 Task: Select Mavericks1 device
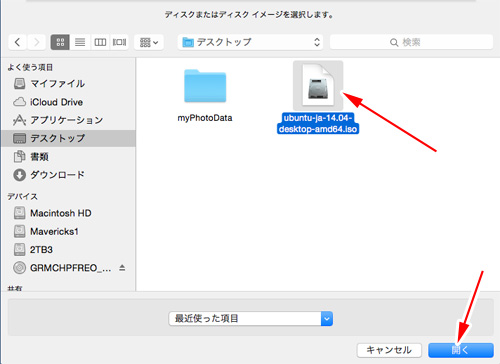[68, 231]
